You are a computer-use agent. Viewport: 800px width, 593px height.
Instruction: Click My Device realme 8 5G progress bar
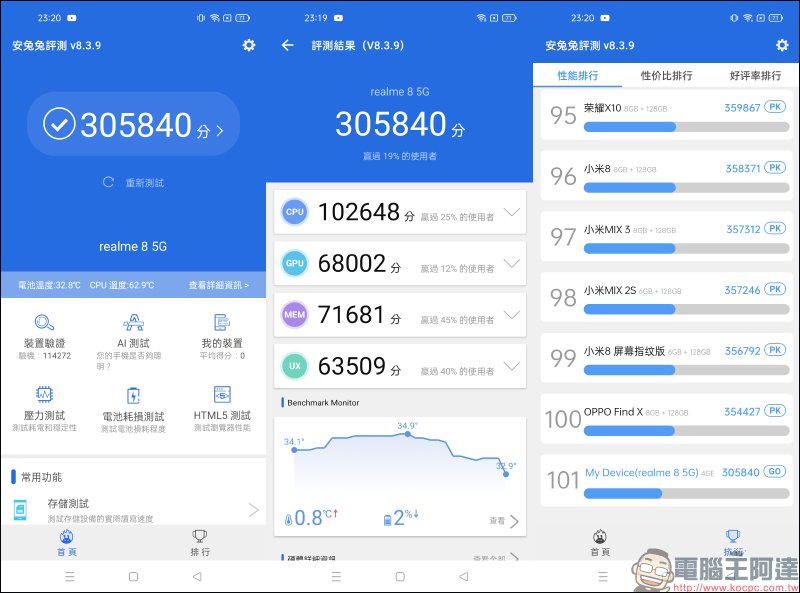tap(686, 493)
